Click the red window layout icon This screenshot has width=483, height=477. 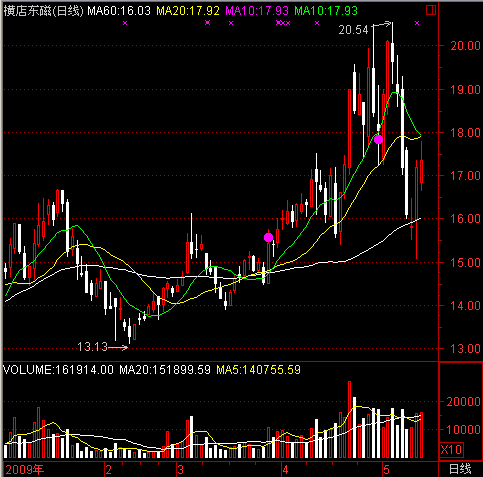pos(431,10)
